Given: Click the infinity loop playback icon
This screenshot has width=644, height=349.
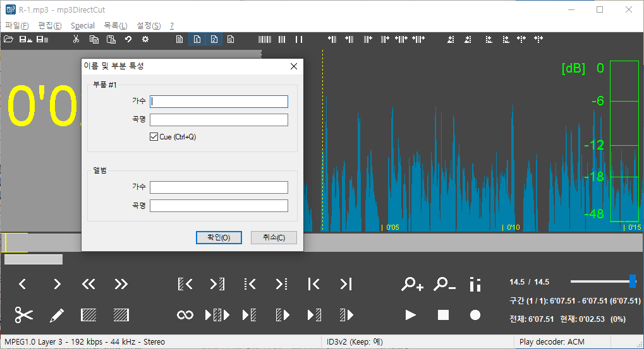Looking at the screenshot, I should [185, 314].
